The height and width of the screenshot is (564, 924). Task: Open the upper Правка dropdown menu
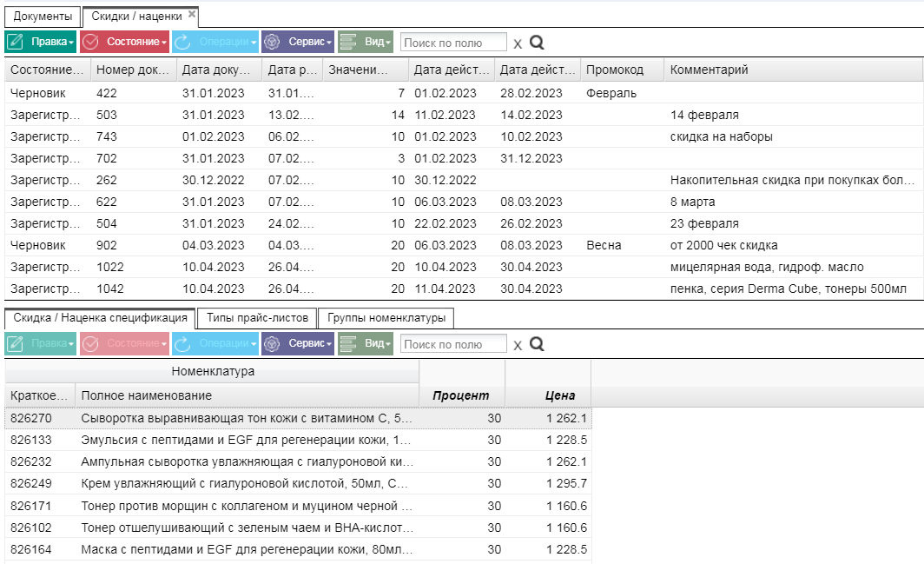(41, 42)
